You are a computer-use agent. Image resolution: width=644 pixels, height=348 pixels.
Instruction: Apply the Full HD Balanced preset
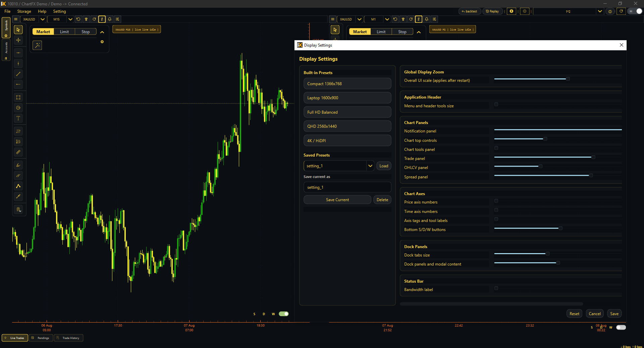[x=347, y=112]
